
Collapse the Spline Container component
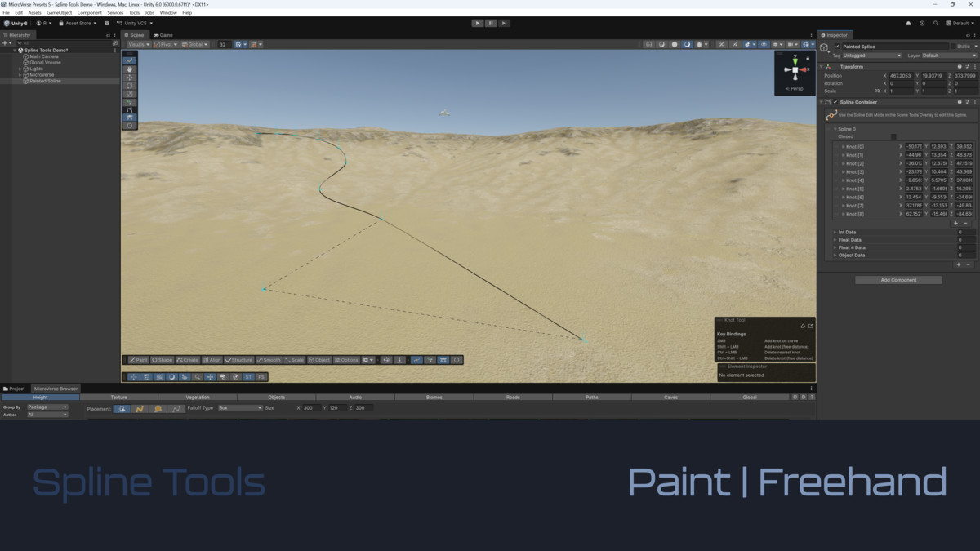click(822, 102)
